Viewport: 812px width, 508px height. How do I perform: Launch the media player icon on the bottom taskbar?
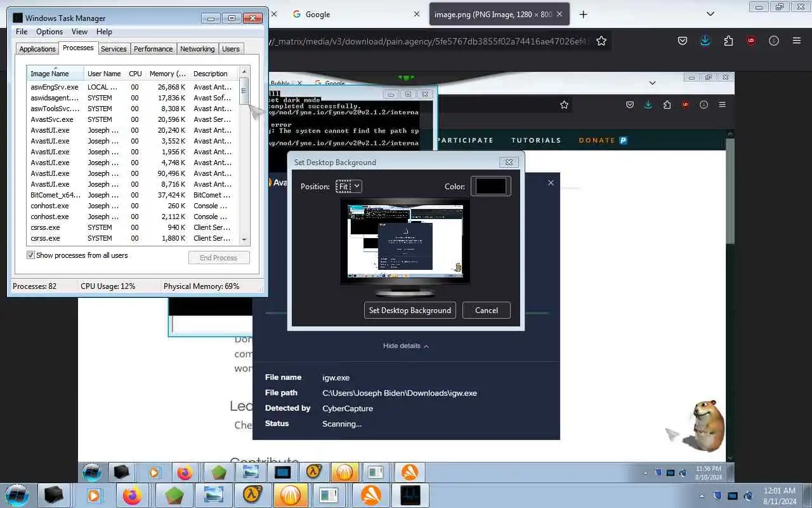94,495
